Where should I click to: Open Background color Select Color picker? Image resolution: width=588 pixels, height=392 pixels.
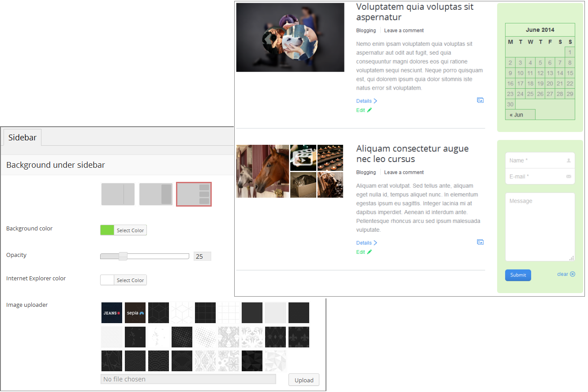130,230
